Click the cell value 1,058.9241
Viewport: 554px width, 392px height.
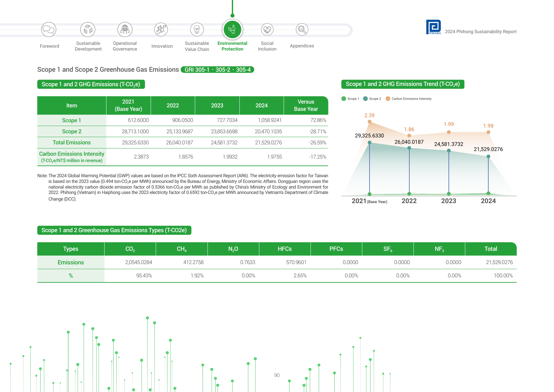[270, 120]
